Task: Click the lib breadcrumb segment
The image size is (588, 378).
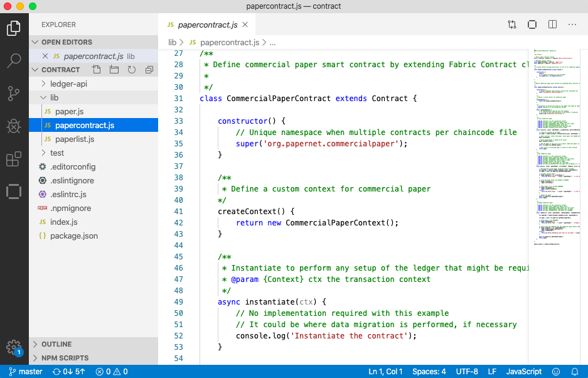Action: click(172, 43)
